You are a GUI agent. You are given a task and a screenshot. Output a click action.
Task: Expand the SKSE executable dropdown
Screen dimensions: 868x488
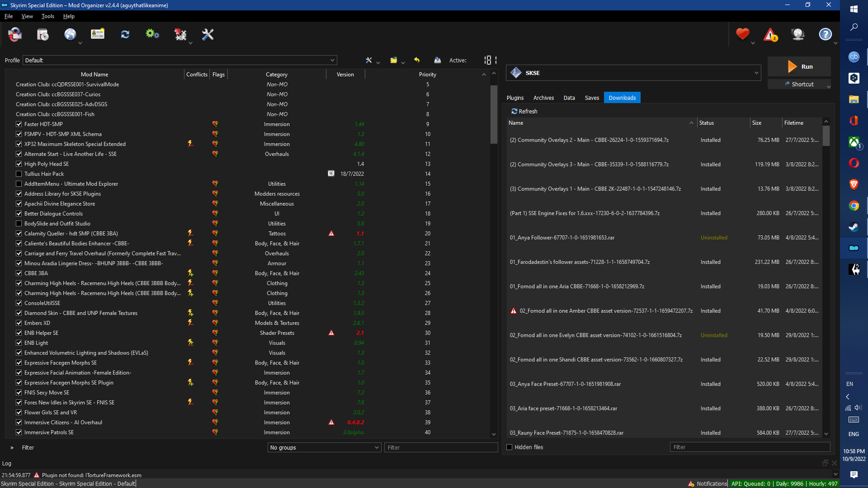point(633,73)
